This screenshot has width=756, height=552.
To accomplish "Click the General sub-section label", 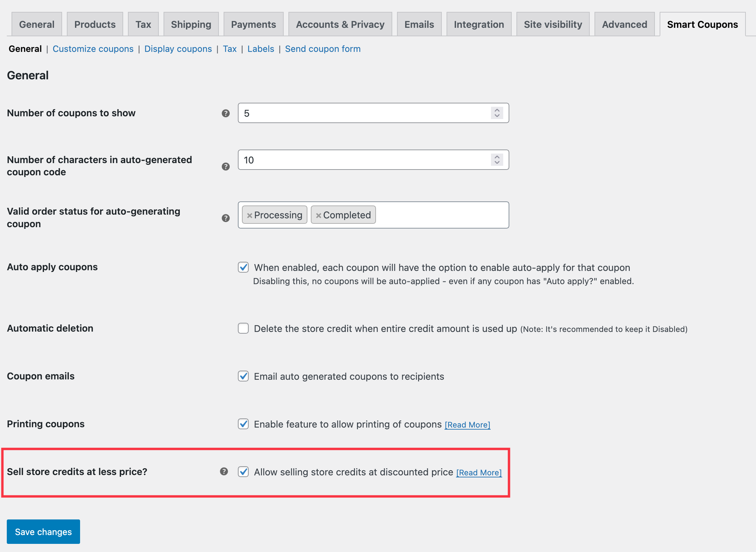I will pyautogui.click(x=25, y=49).
